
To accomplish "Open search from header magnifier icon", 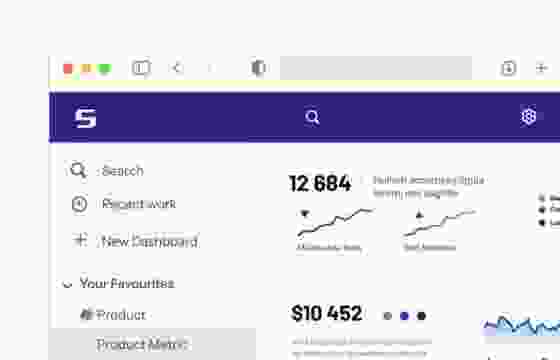I will [312, 117].
